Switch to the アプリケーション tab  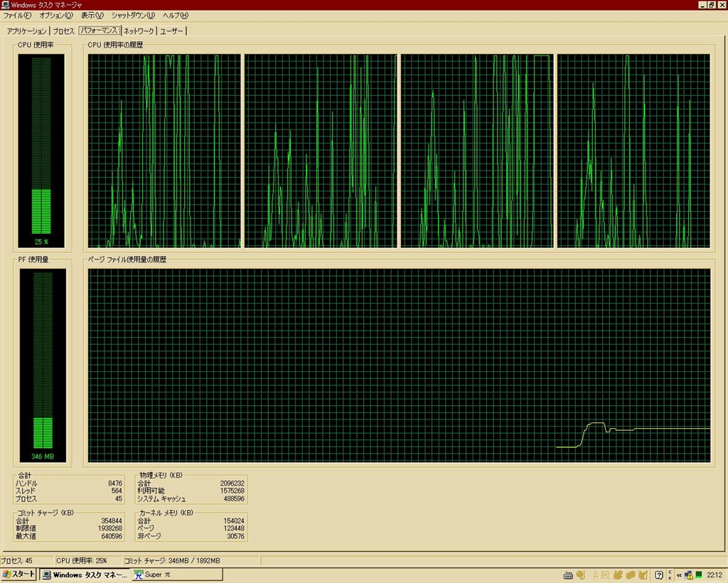(26, 31)
